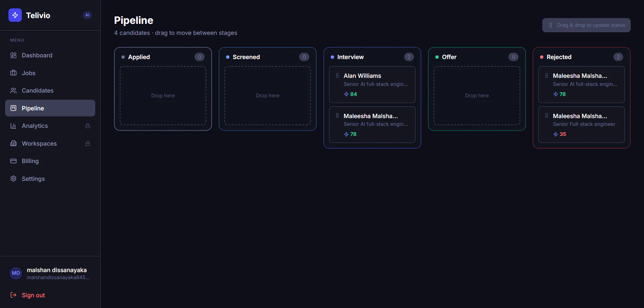Navigate to Billing
644x308 pixels.
point(50,161)
